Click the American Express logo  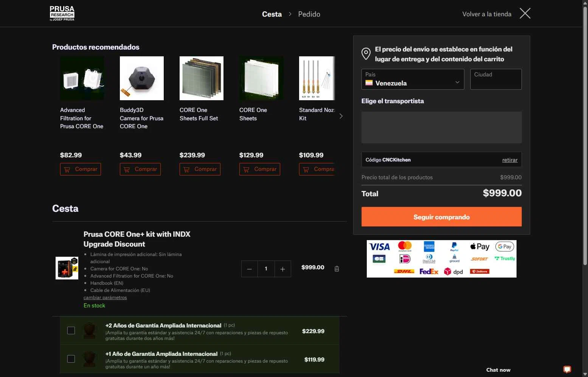pyautogui.click(x=429, y=247)
